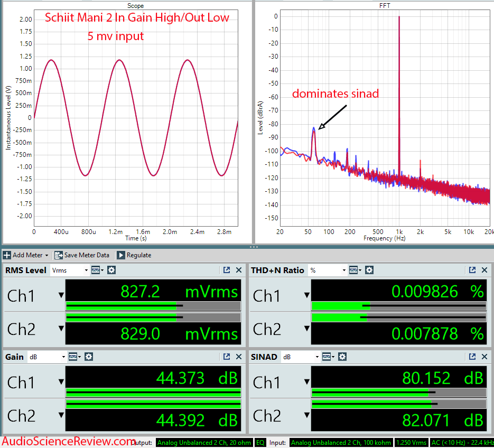Expand THD+N Ratio Ch2 channel arrow
The width and height of the screenshot is (494, 448).
307,329
